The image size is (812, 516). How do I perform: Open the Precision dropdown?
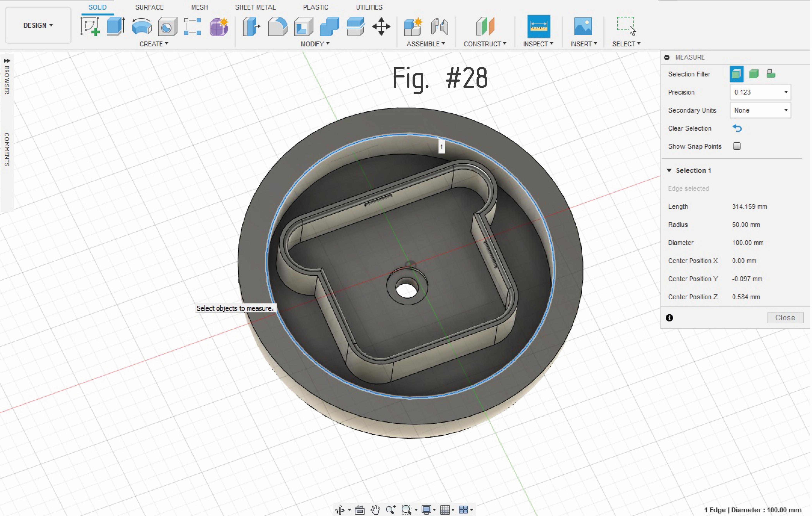pos(760,92)
